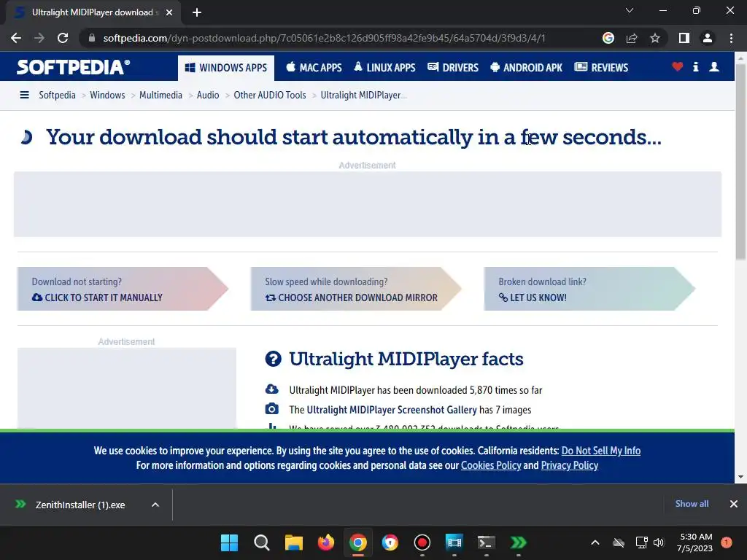Open the clock and date panel
The height and width of the screenshot is (560, 747).
(x=695, y=542)
